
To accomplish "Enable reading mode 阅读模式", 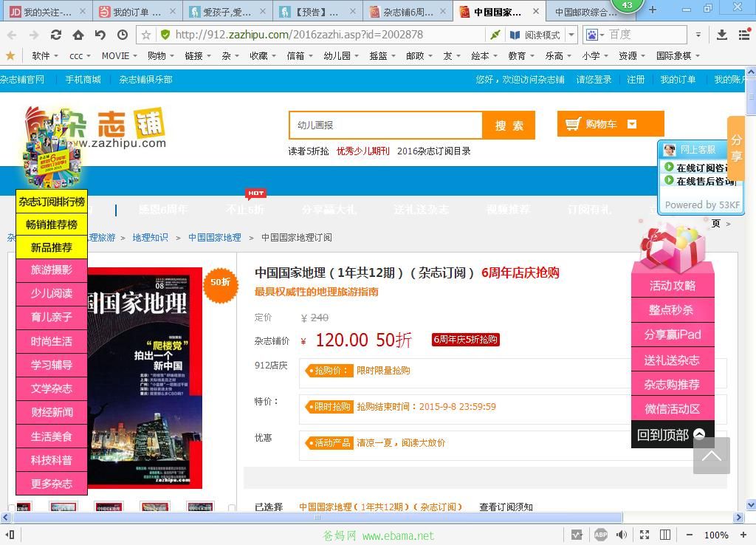I will pos(535,35).
